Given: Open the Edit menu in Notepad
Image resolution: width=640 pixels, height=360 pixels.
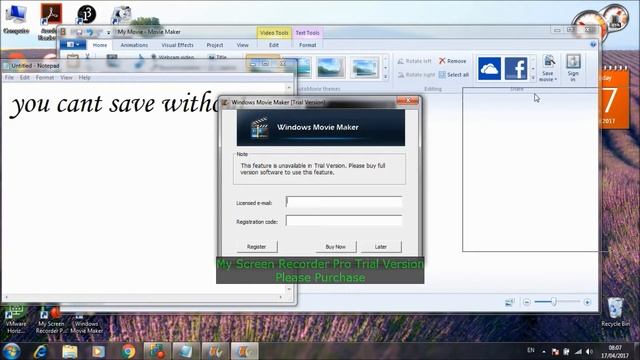Looking at the screenshot, I should pos(24,77).
